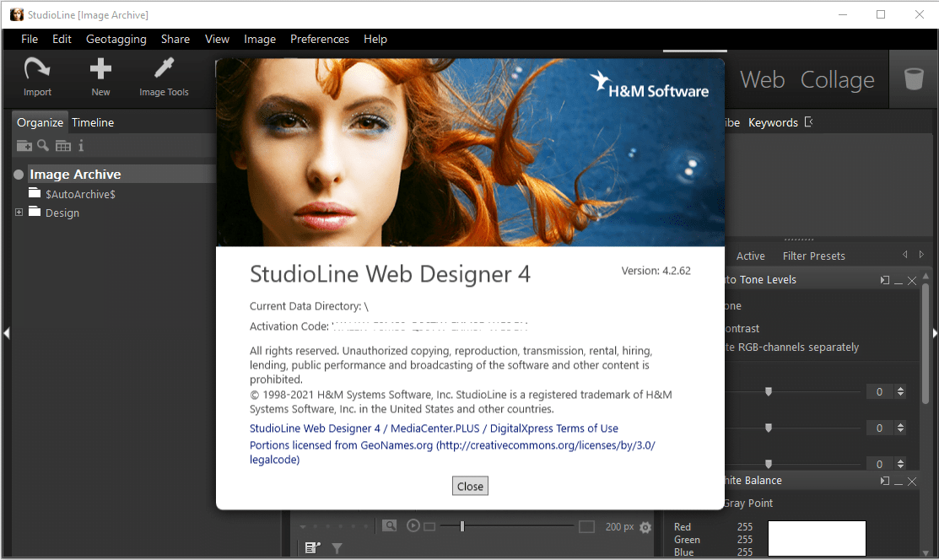
Task: Expand the Design folder
Action: pos(19,213)
